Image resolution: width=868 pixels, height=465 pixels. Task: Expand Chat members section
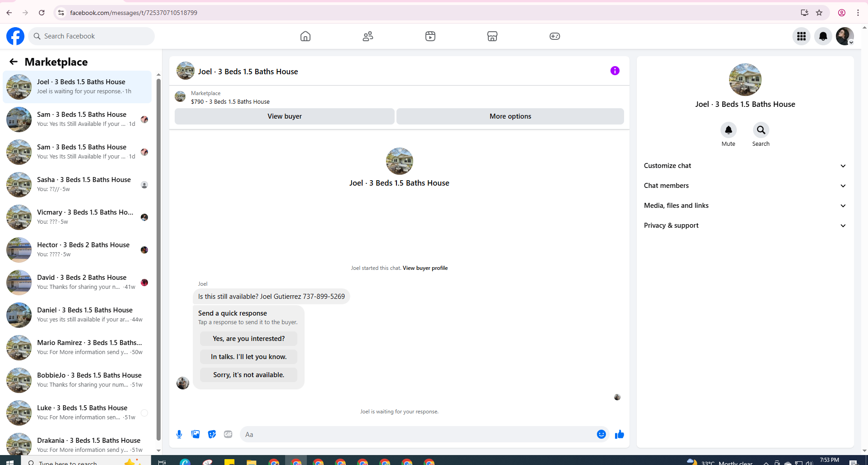click(x=745, y=186)
